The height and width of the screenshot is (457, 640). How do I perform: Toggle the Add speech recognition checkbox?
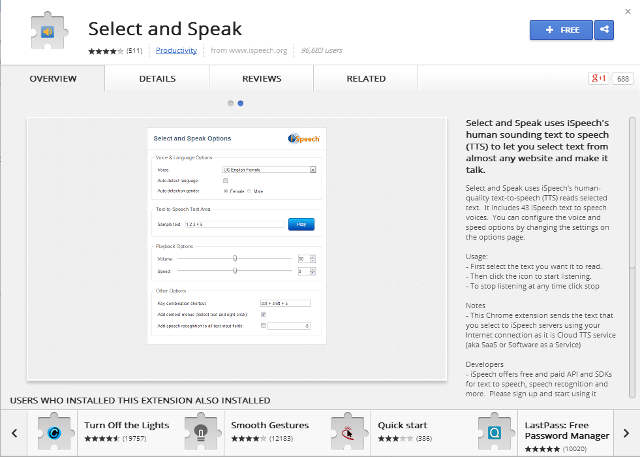263,326
